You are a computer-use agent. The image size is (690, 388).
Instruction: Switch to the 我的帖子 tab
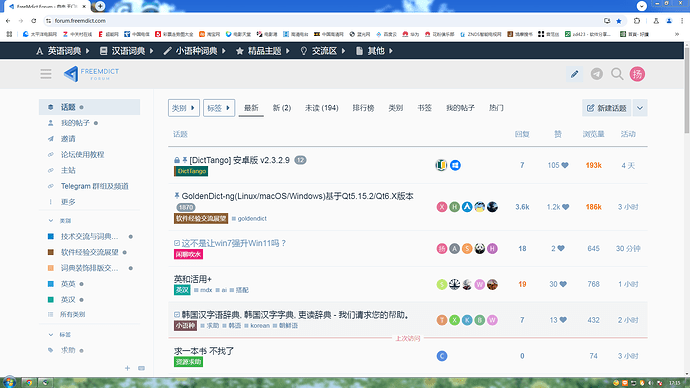coord(460,108)
